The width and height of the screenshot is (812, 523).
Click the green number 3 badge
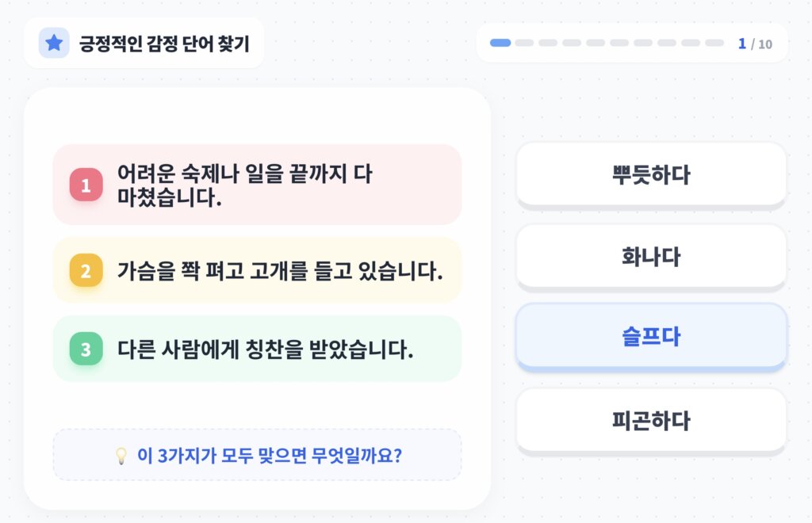click(86, 349)
